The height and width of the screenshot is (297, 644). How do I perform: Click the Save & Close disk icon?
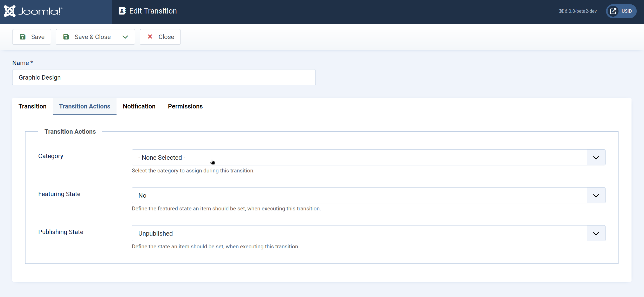point(66,37)
